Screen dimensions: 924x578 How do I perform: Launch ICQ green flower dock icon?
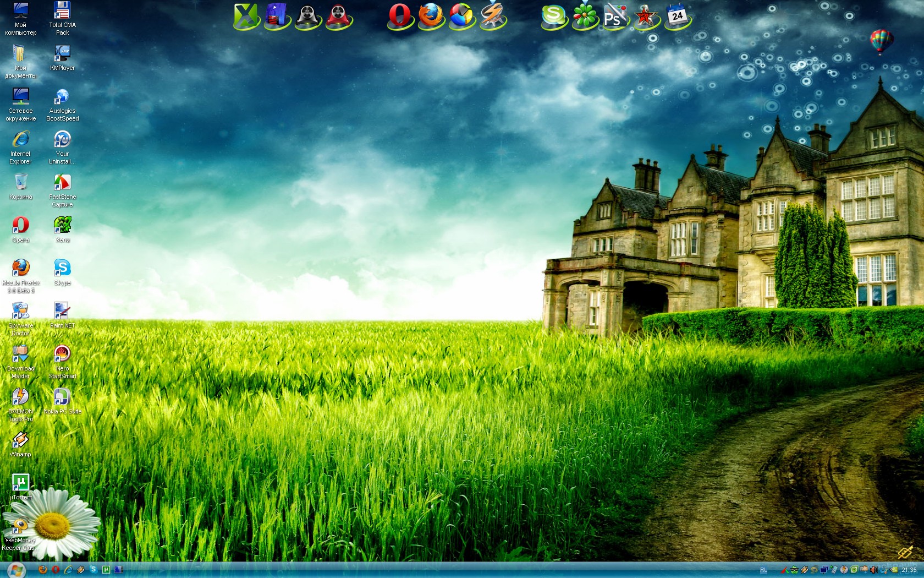pyautogui.click(x=585, y=17)
